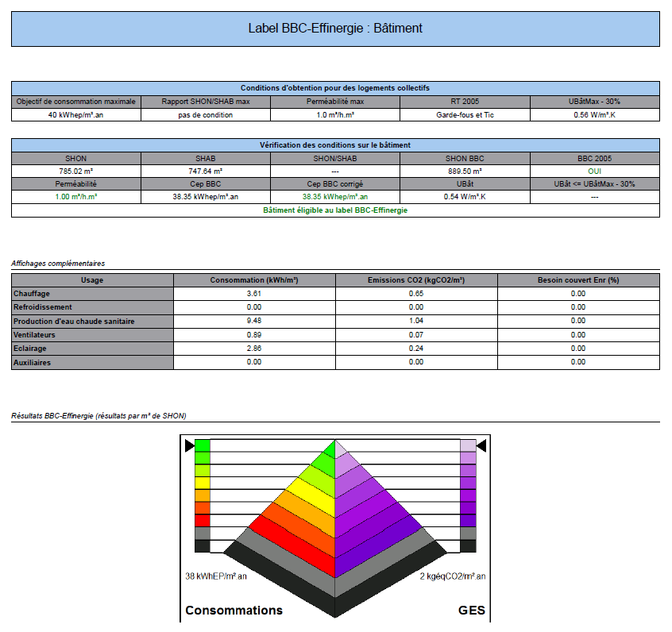
Task: Click Ventilateurs CO2 emissions value 0.07
Action: (x=416, y=334)
